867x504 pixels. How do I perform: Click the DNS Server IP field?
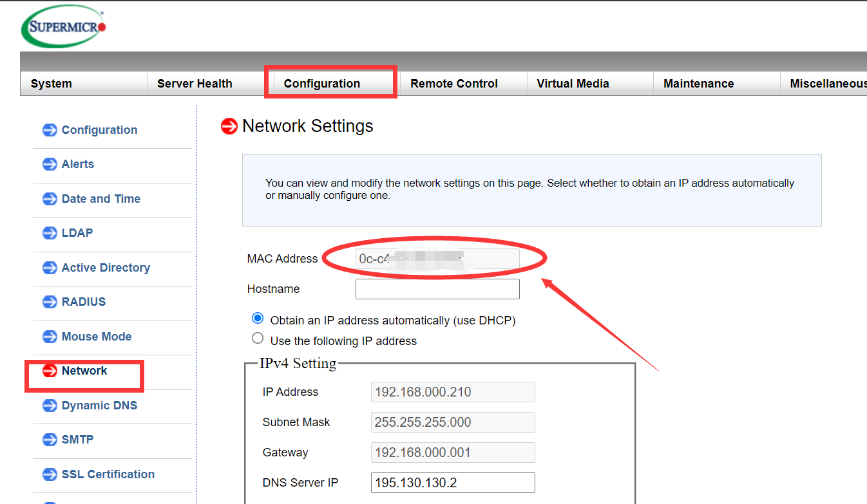(x=453, y=483)
